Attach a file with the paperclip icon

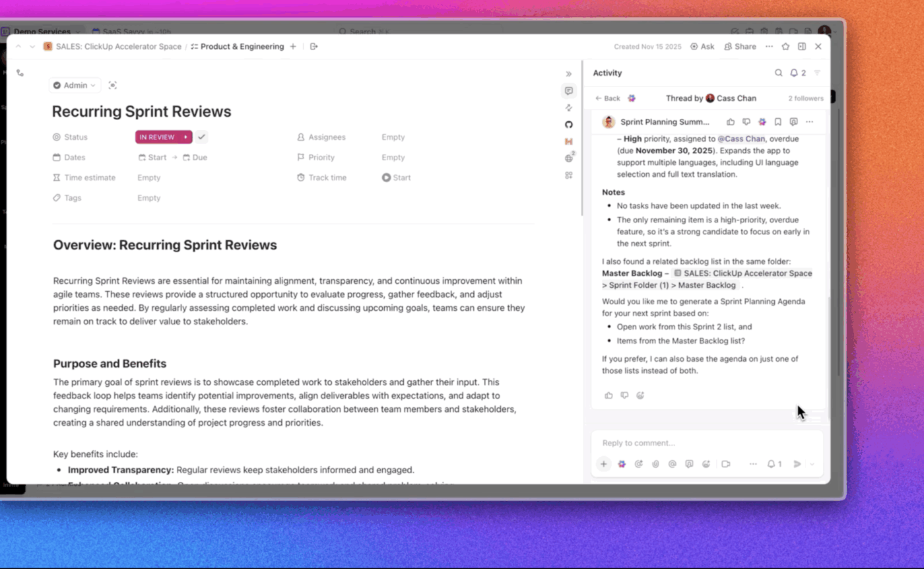[x=655, y=464]
